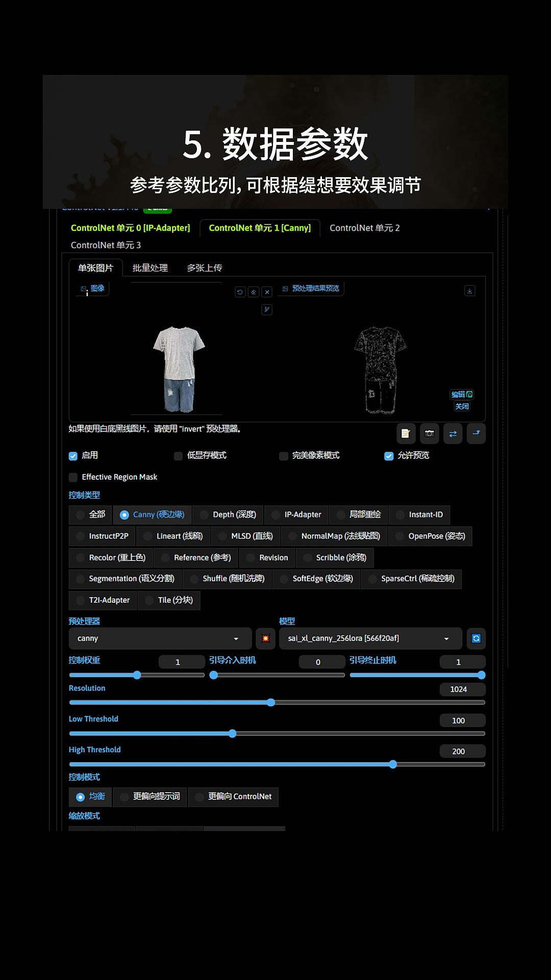
Task: Click the Low Threshold value field 100
Action: 462,721
